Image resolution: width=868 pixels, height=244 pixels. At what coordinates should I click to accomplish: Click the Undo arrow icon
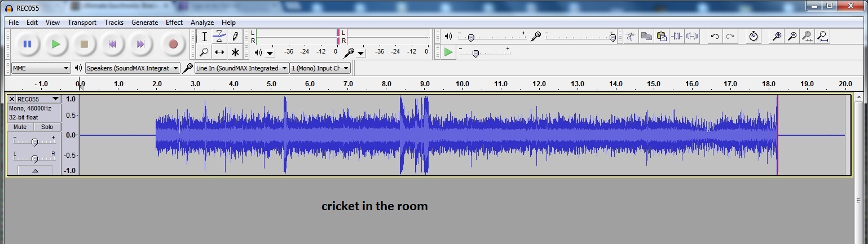[x=715, y=37]
